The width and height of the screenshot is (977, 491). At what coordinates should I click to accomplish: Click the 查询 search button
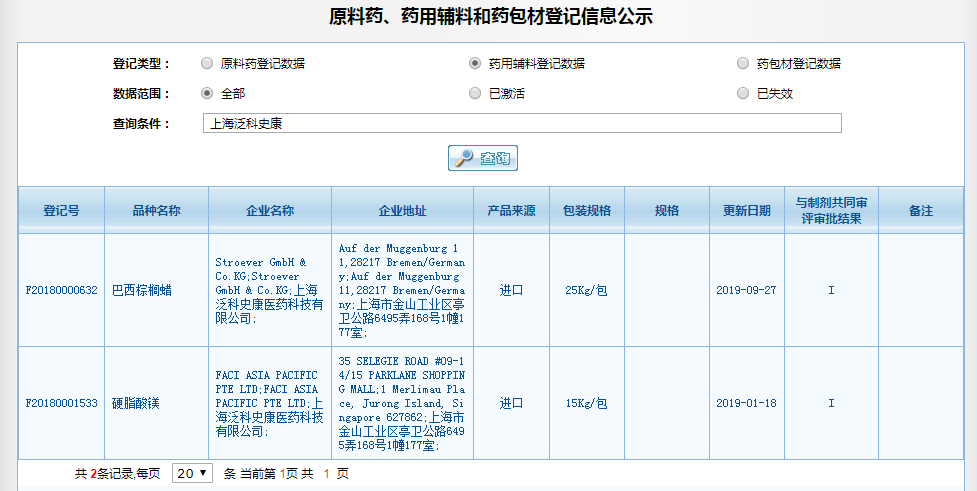483,158
